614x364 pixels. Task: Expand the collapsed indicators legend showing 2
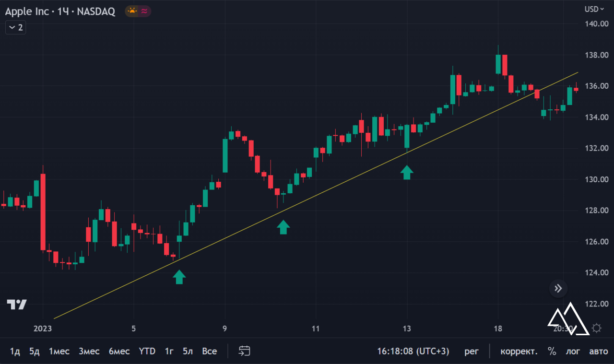pos(15,27)
